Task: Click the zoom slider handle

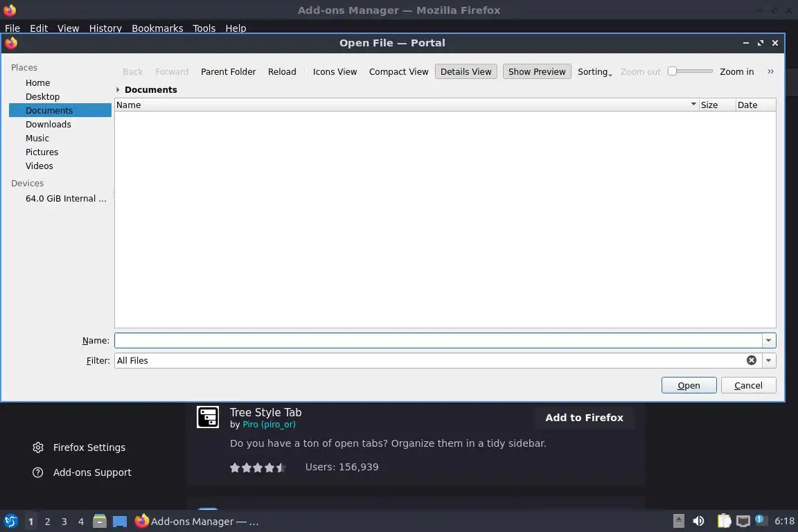Action: [672, 71]
